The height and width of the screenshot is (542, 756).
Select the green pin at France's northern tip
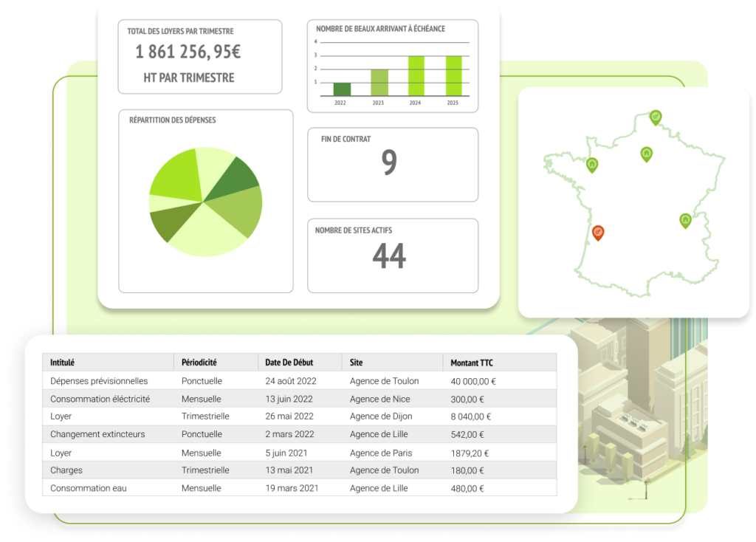655,116
